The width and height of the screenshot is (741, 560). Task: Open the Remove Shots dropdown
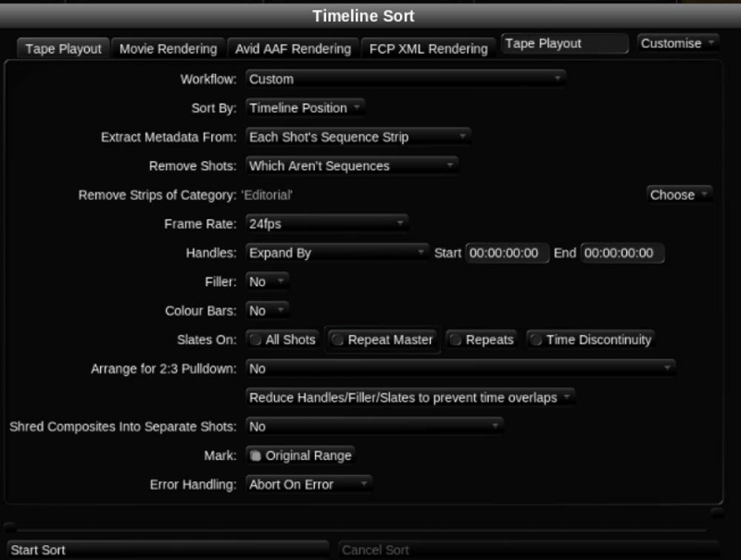pos(351,166)
